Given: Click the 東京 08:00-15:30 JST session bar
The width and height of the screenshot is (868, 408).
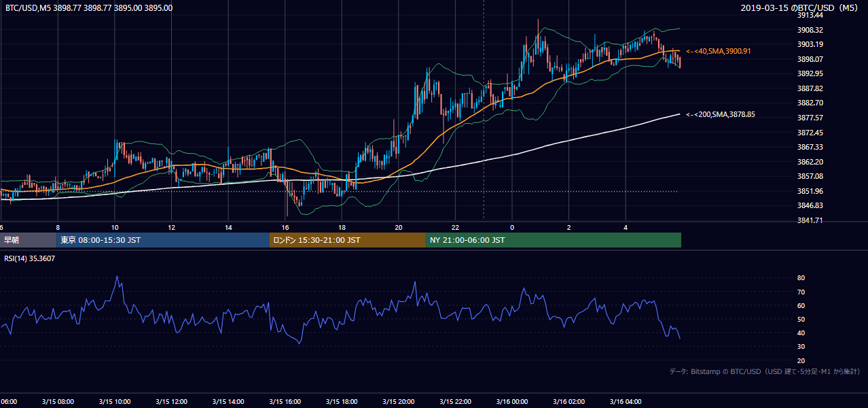Looking at the screenshot, I should 163,240.
